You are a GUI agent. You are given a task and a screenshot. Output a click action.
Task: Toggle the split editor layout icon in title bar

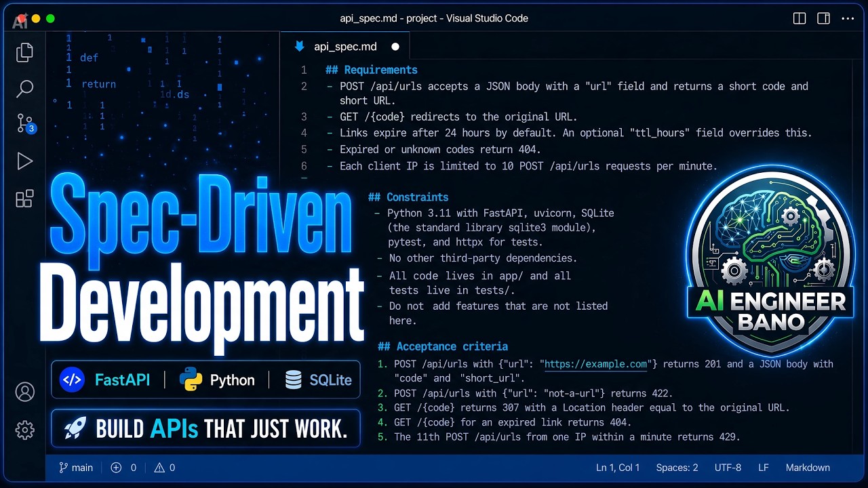click(800, 18)
